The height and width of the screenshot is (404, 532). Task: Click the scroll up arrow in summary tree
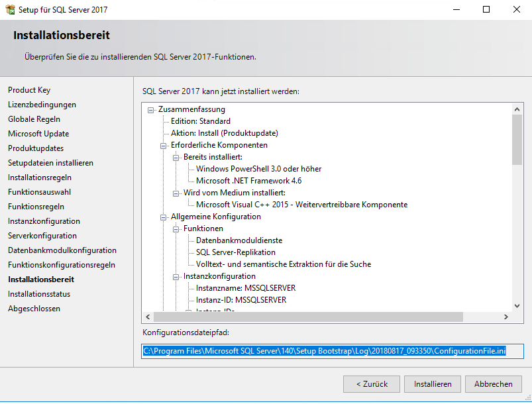(x=517, y=109)
